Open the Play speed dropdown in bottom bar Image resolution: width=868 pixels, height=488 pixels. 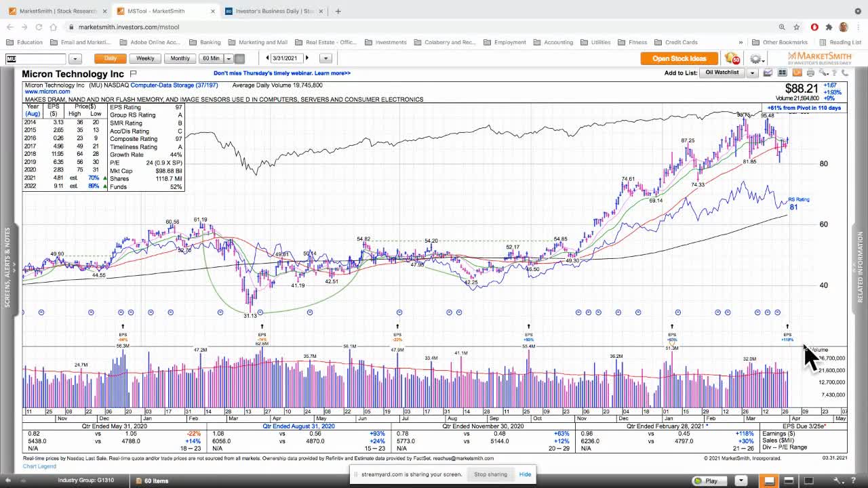click(741, 481)
